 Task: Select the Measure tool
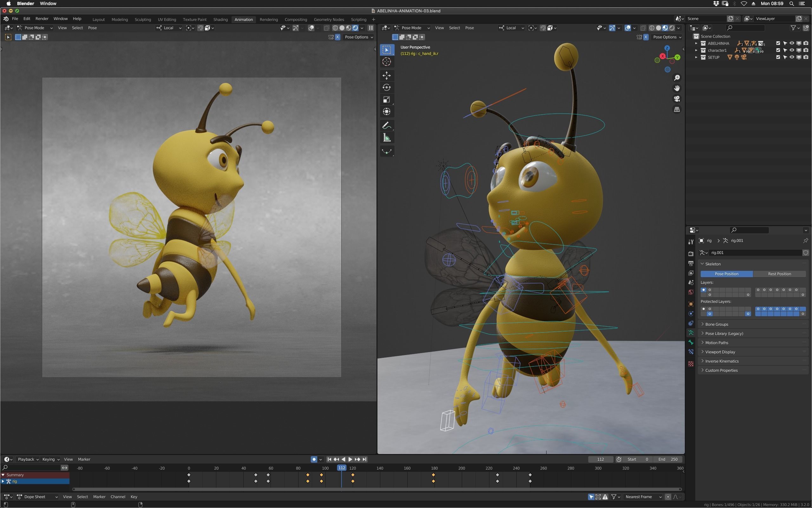[387, 138]
